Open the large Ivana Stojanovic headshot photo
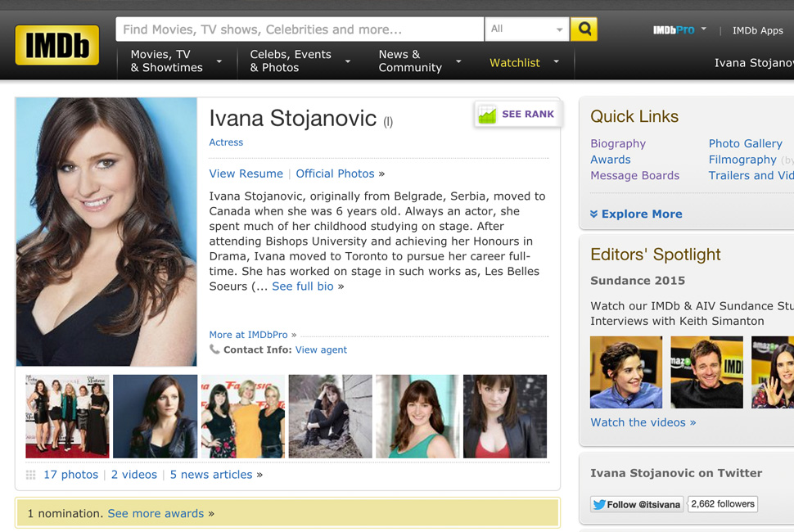This screenshot has width=794, height=532. click(x=106, y=232)
